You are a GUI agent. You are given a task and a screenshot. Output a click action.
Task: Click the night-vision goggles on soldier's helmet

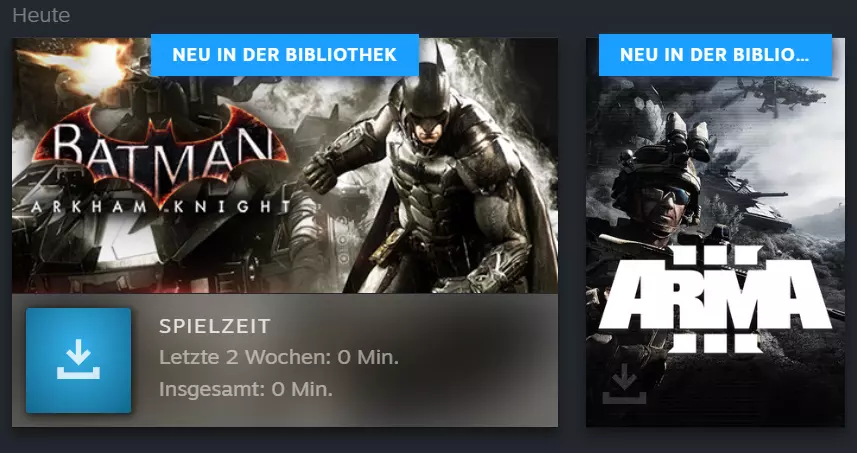[x=686, y=136]
